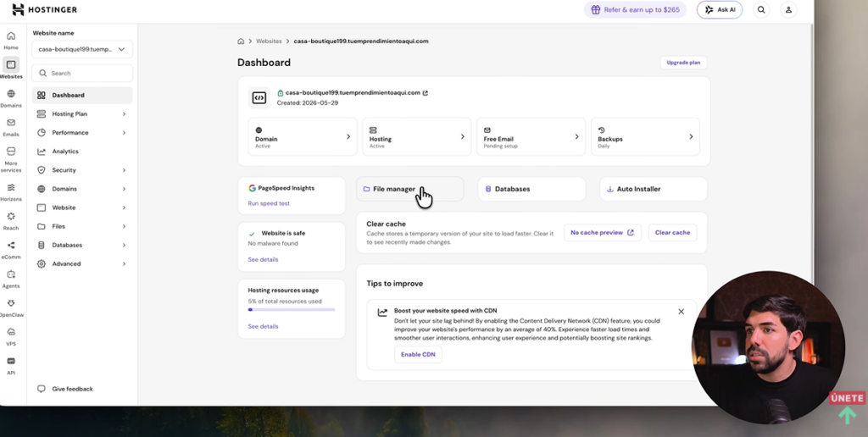Click casa-boutique199 domain link in site card

353,93
